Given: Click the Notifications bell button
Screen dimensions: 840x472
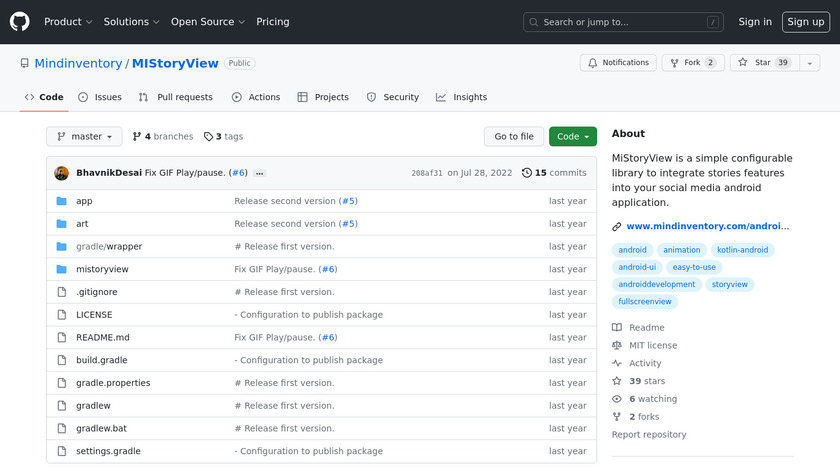Looking at the screenshot, I should (618, 63).
